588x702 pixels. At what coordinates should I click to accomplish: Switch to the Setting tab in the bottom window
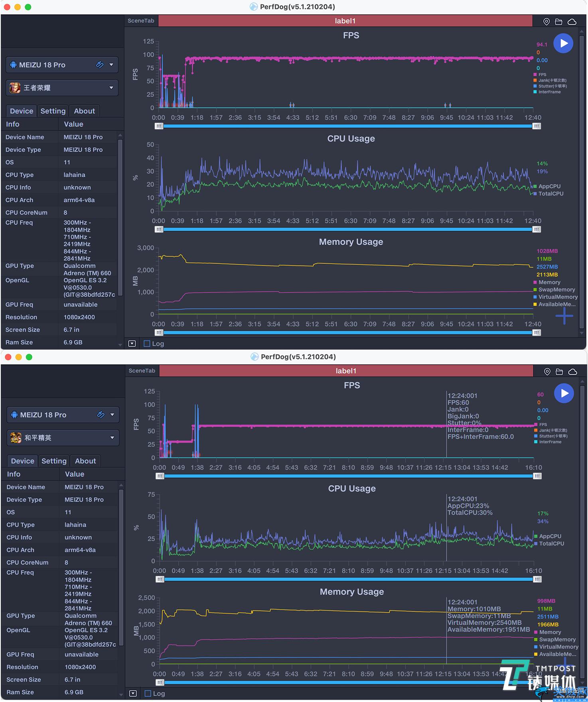coord(54,461)
